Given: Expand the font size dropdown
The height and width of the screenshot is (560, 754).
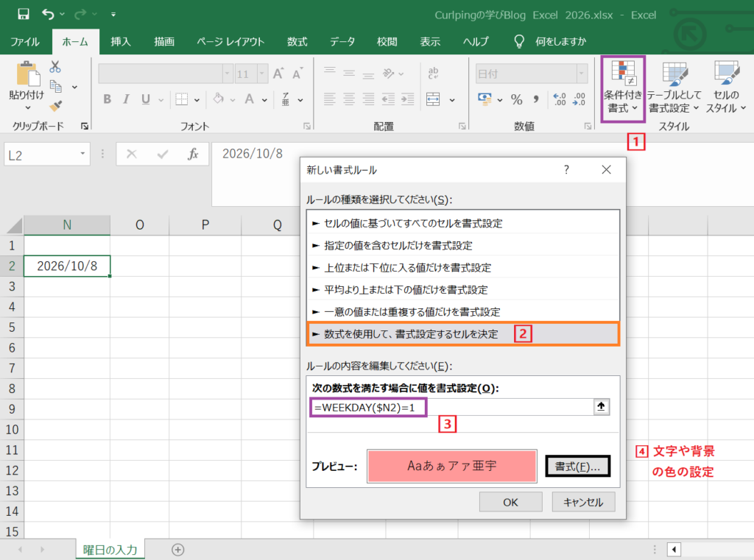Looking at the screenshot, I should click(262, 74).
